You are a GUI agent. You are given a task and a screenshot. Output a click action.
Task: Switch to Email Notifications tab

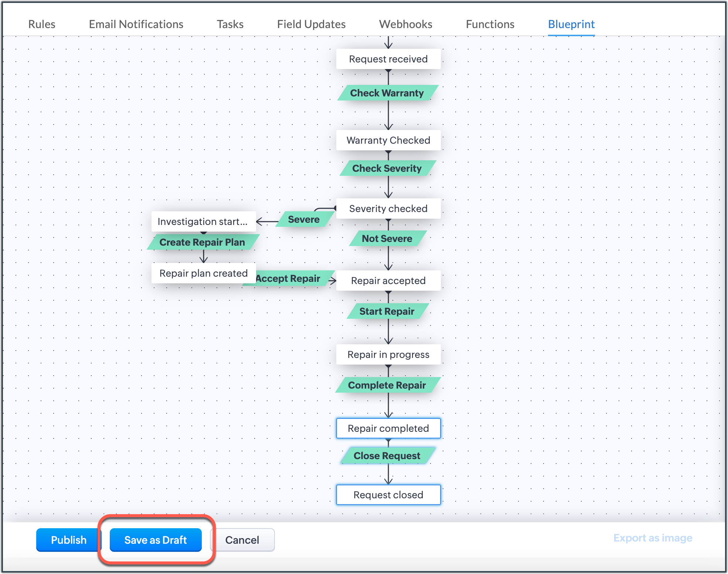point(136,24)
